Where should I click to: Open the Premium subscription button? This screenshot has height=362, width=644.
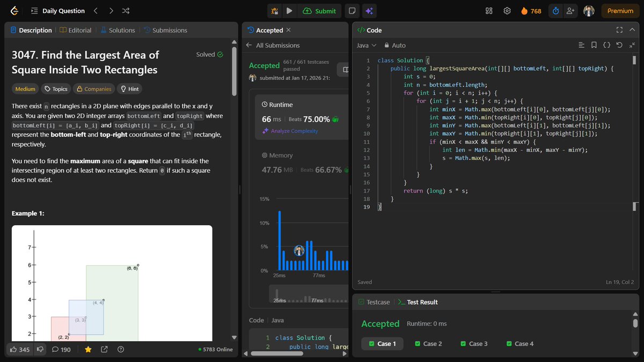point(620,11)
